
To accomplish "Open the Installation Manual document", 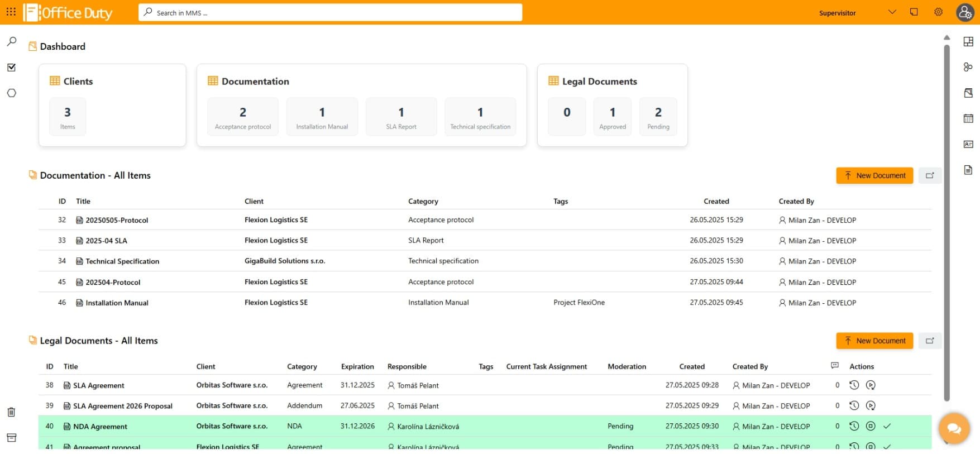I will click(x=117, y=303).
